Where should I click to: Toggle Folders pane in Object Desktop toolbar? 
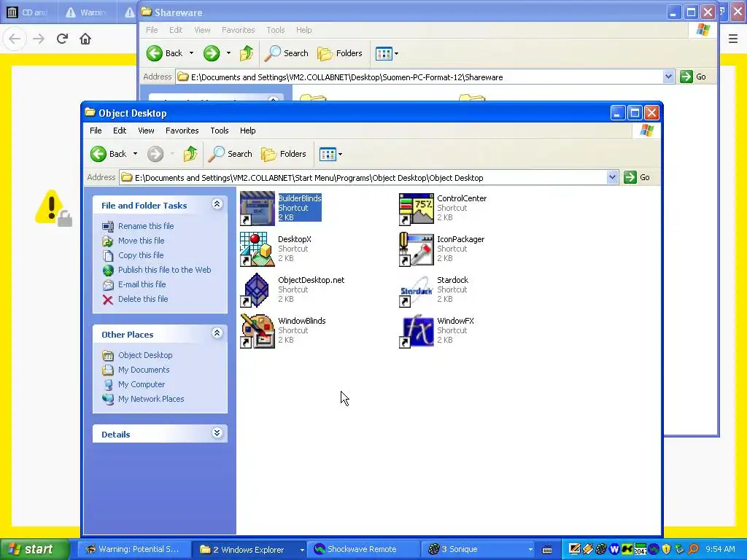[284, 154]
